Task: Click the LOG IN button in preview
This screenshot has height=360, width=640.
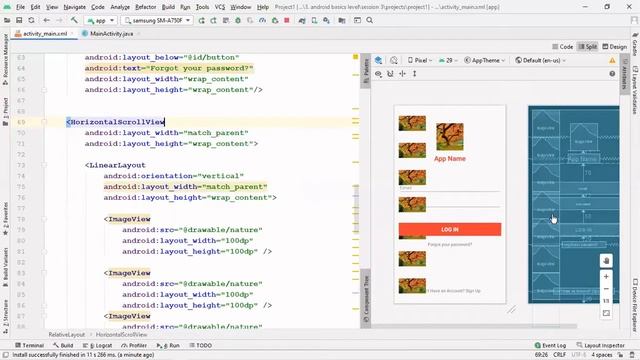Action: point(450,229)
